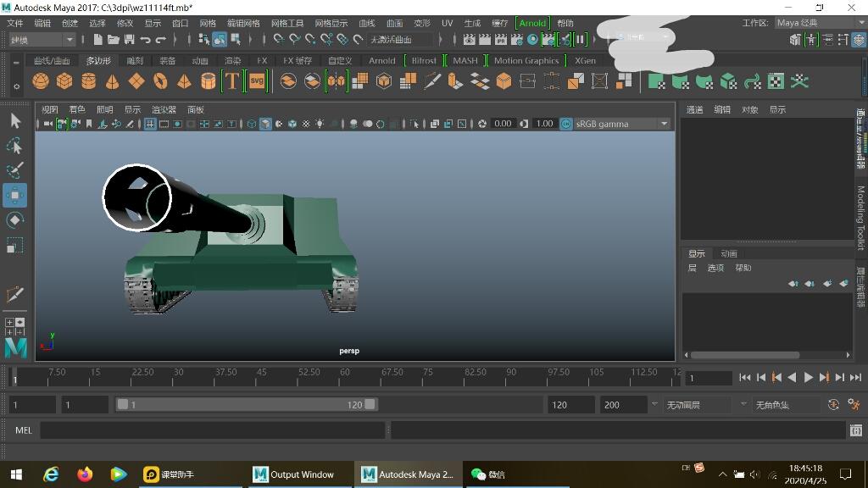Screen dimensions: 868x488
Task: Expand the Maya 经典 workspace dropdown
Action: 815,23
